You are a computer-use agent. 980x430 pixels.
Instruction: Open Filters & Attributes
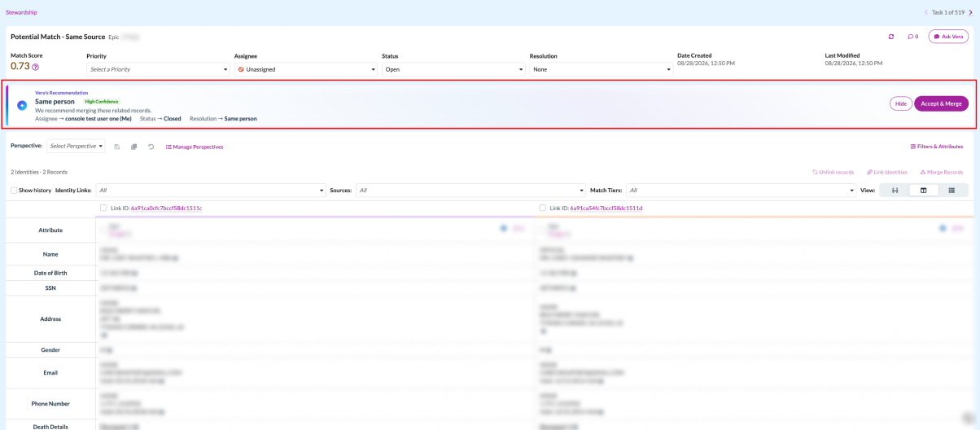[x=936, y=147]
